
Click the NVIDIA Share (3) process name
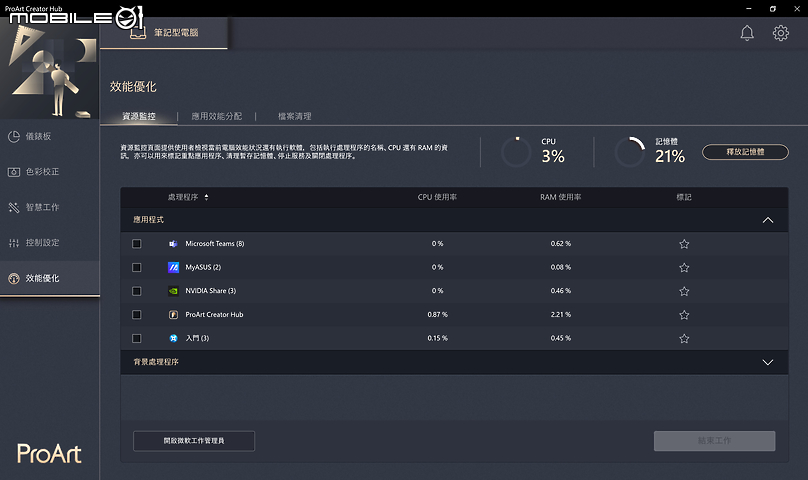click(x=211, y=291)
